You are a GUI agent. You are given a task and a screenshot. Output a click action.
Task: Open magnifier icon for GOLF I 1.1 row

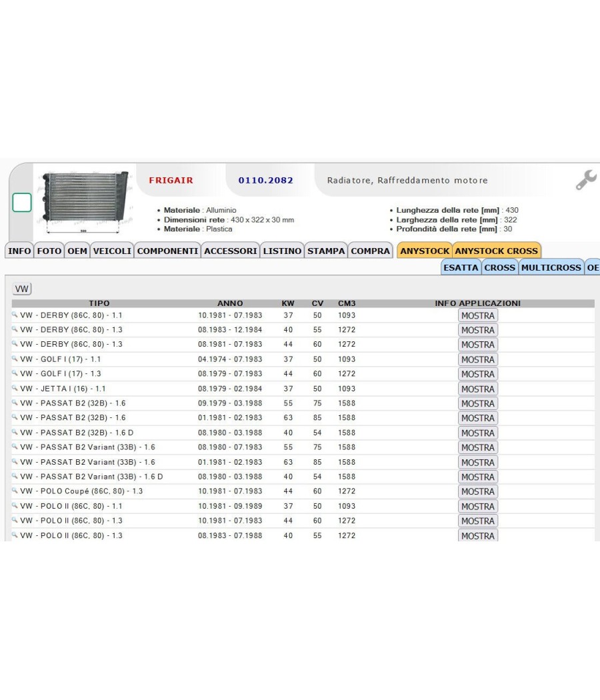tap(15, 359)
